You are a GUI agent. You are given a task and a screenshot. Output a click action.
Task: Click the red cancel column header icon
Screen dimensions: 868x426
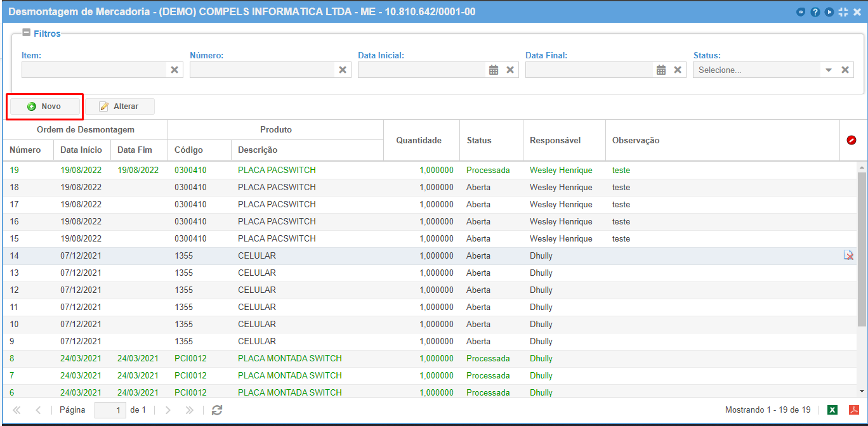coord(852,140)
